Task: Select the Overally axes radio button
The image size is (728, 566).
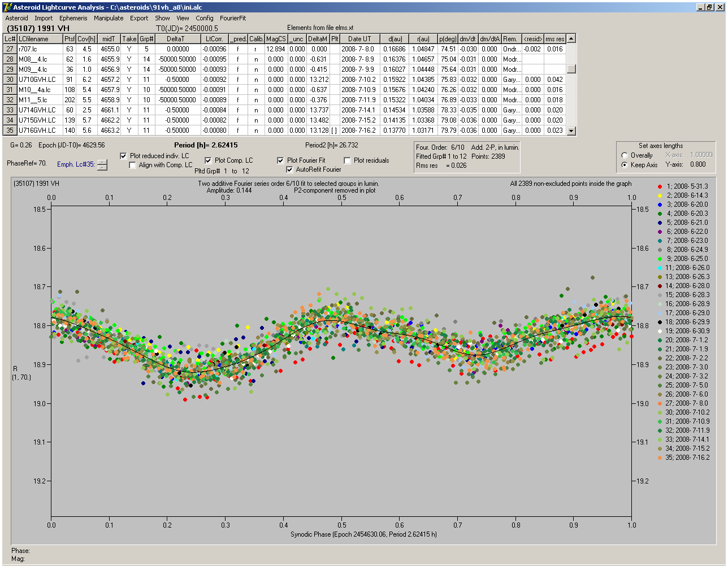Action: [x=625, y=155]
